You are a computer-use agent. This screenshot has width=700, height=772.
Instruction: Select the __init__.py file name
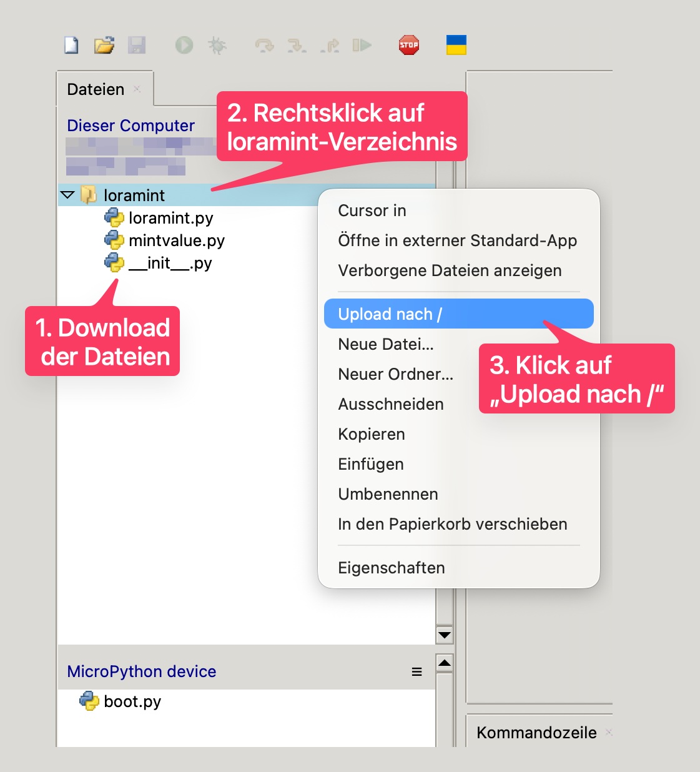(x=170, y=263)
